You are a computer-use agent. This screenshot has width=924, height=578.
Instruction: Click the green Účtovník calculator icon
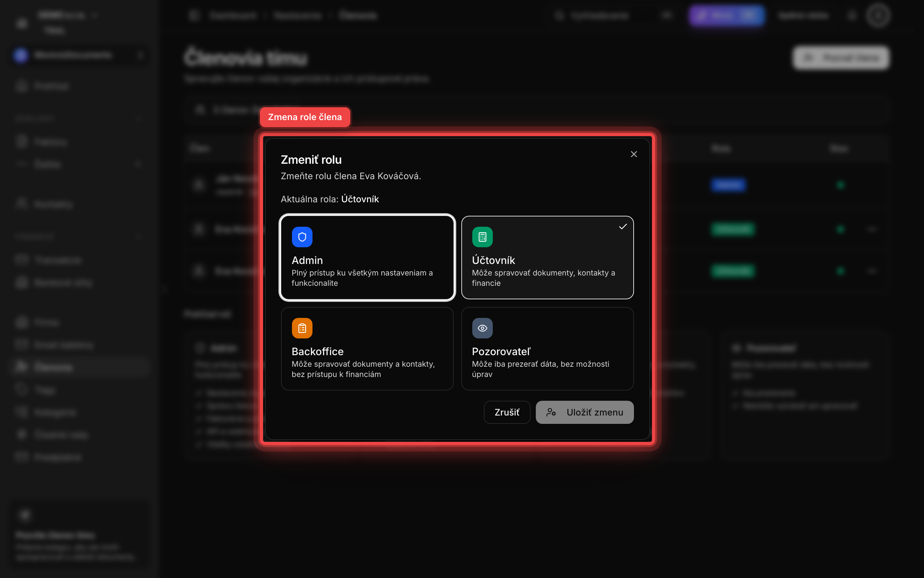tap(482, 237)
